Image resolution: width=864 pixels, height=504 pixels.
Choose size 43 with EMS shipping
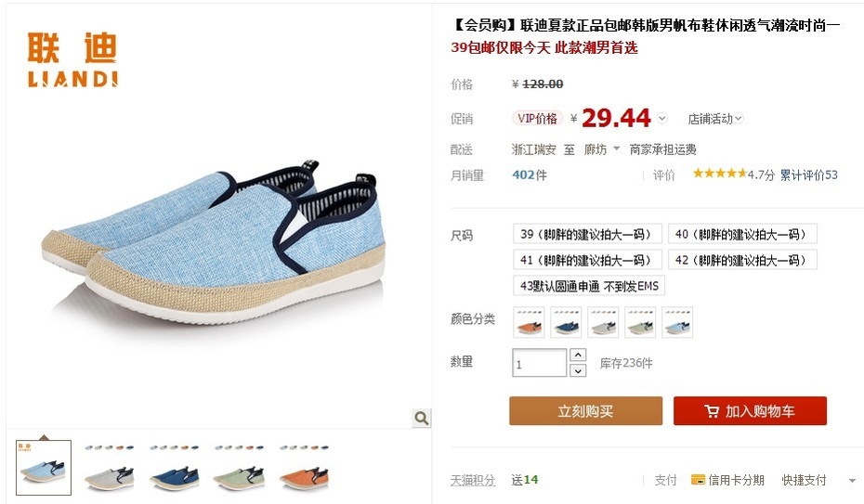coord(588,286)
